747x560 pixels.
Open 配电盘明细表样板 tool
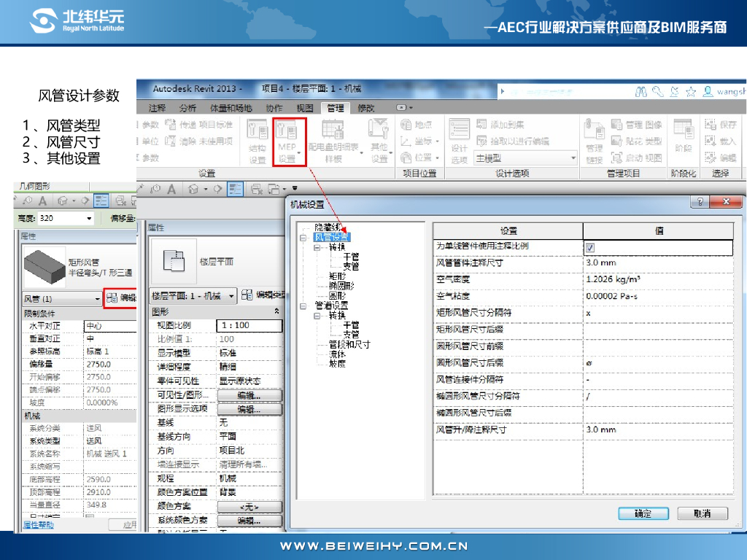(333, 141)
